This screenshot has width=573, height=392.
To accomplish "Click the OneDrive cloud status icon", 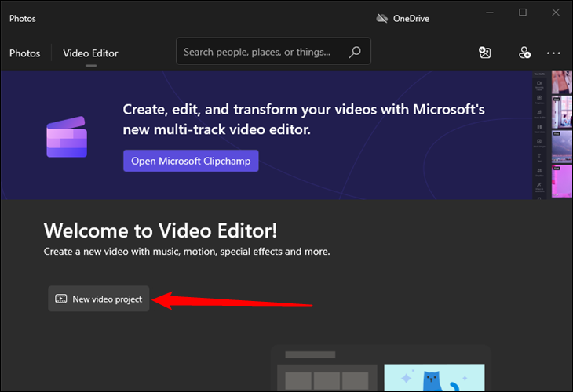I will tap(382, 18).
